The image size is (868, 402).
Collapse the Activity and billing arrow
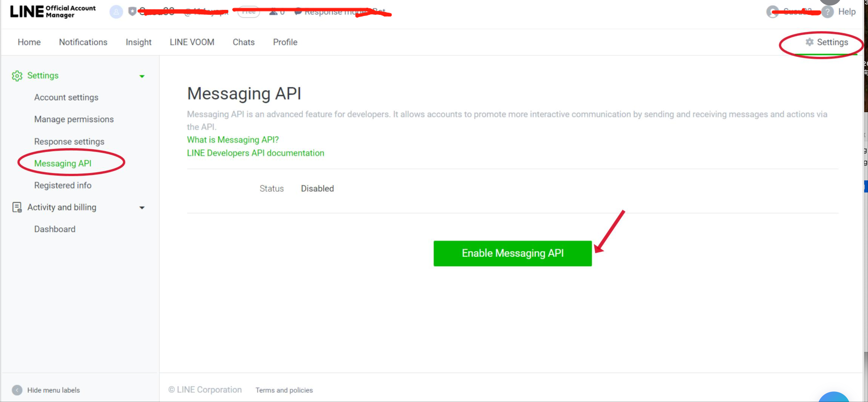[x=142, y=208]
